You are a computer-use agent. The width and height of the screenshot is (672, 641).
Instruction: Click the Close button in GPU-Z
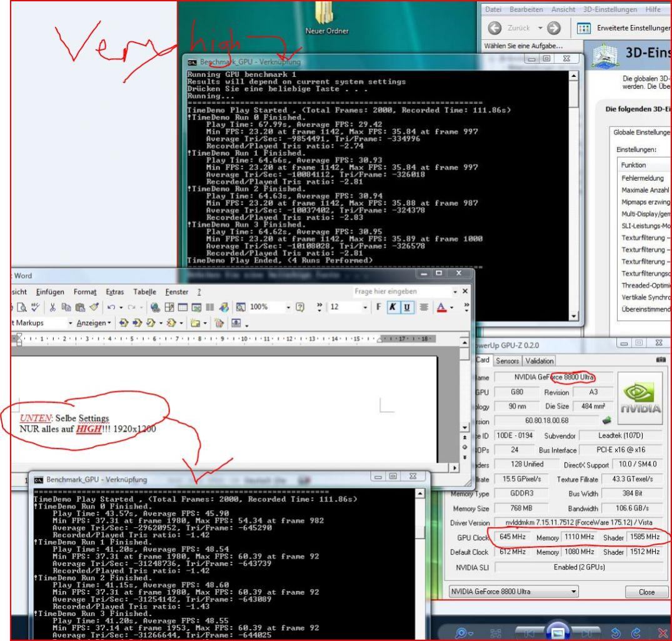pos(646,592)
